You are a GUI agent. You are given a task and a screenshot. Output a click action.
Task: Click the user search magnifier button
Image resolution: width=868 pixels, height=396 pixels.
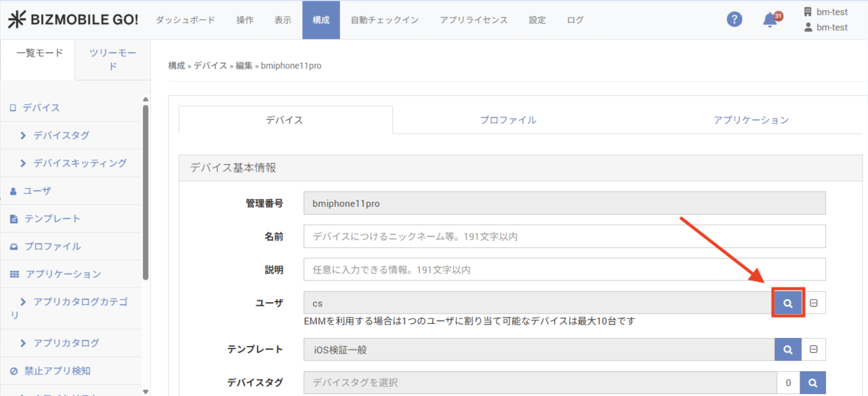[788, 303]
